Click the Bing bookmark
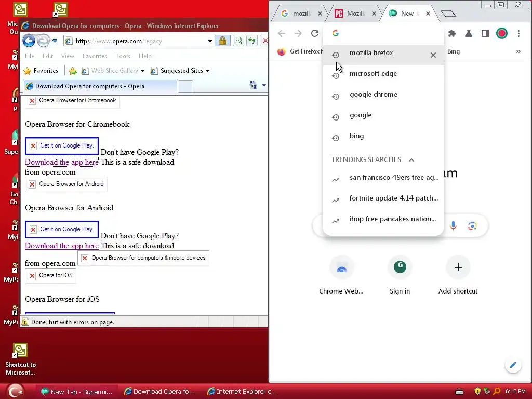The height and width of the screenshot is (399, 532). coord(453,51)
